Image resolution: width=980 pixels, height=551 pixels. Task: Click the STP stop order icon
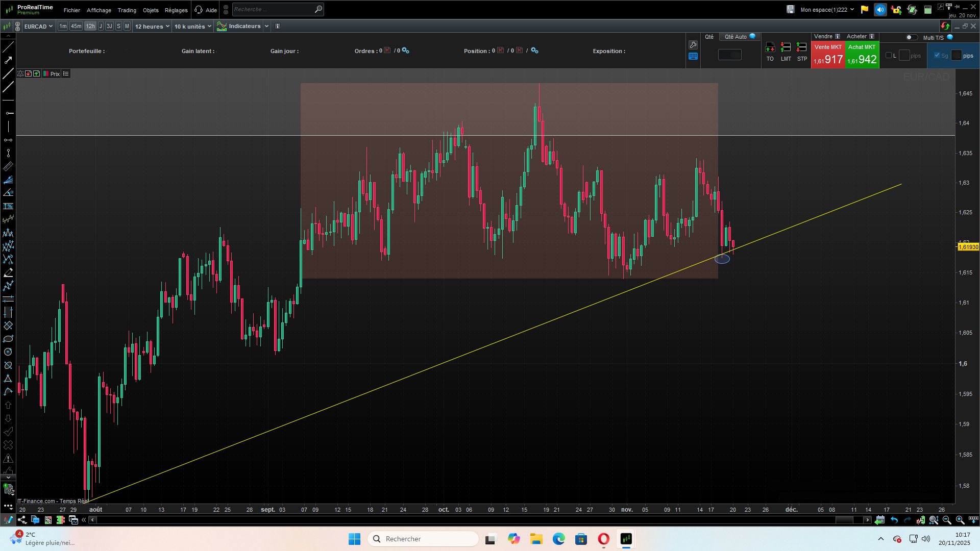tap(802, 47)
